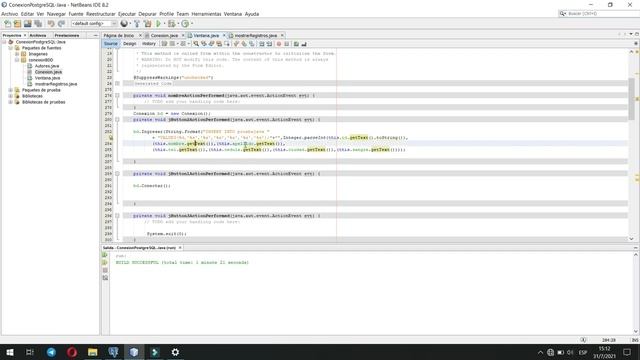640x360 pixels.
Task: Click the Redo arrow icon
Action: tap(61, 24)
